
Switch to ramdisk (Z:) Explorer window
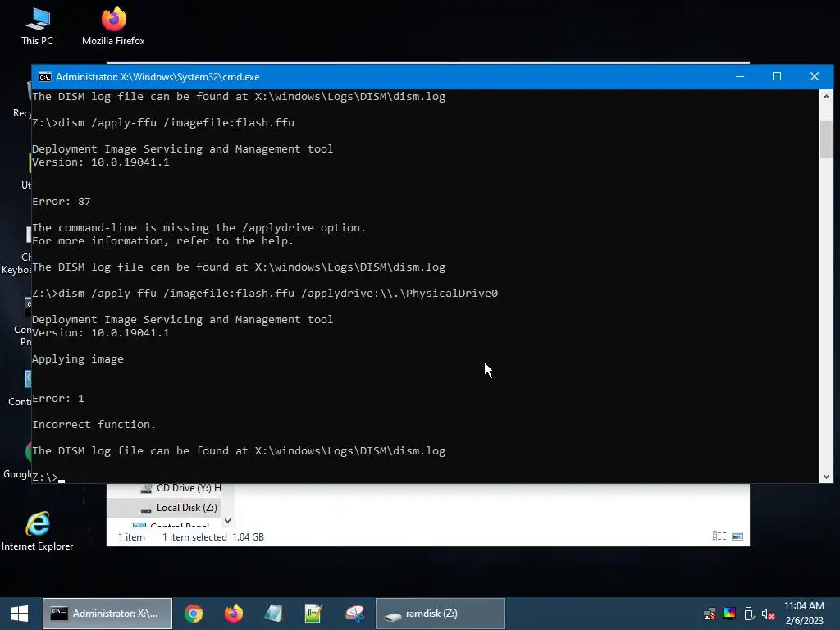coord(441,614)
